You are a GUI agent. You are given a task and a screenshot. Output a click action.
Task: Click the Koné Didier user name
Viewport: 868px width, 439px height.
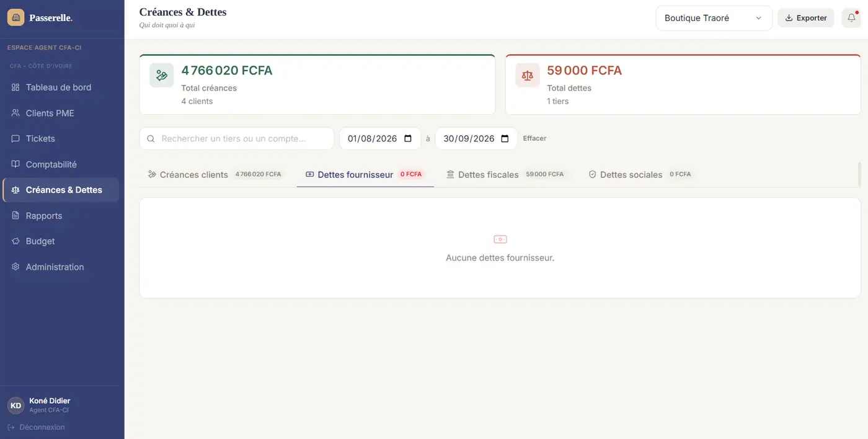[50, 401]
